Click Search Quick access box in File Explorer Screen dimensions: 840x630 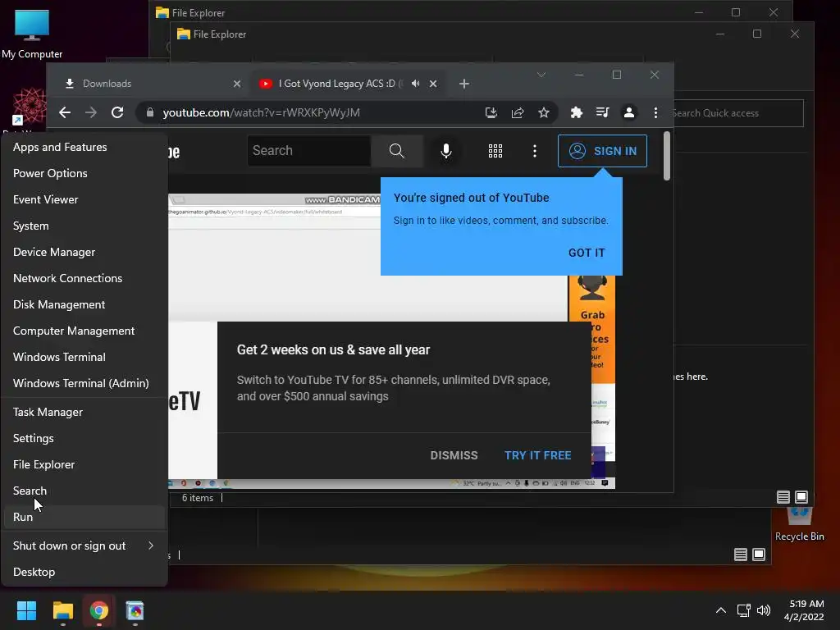click(738, 113)
